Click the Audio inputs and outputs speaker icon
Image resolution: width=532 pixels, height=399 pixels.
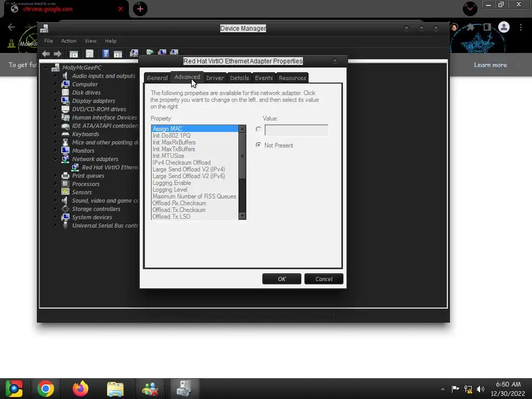click(65, 76)
